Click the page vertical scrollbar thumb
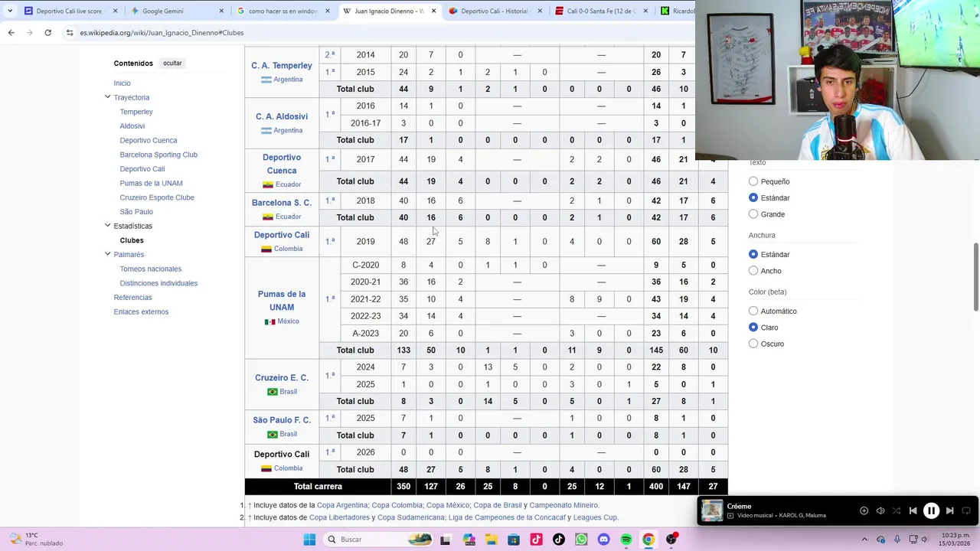 click(x=975, y=277)
